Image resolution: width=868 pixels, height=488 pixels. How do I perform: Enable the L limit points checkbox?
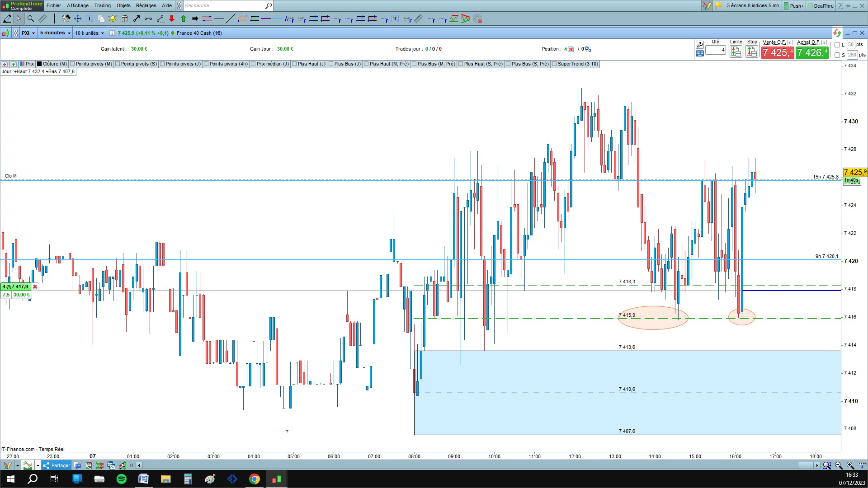tap(837, 45)
